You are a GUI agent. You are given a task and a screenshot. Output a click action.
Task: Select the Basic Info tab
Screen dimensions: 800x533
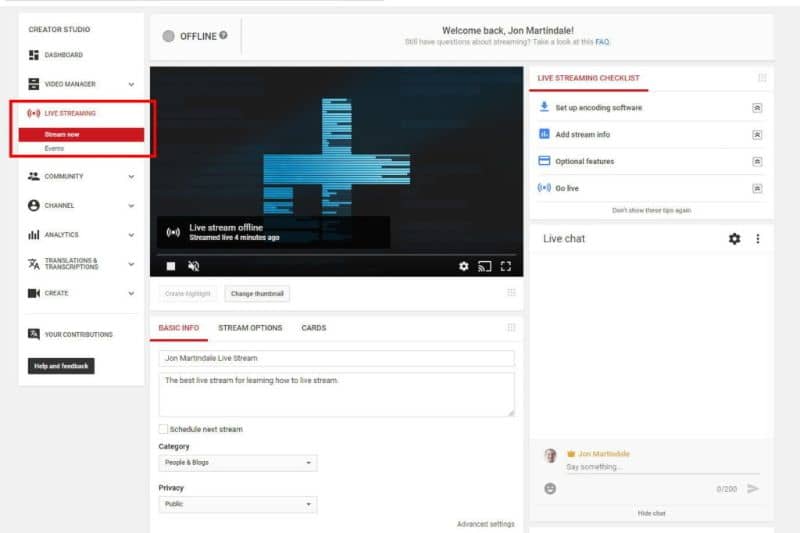(x=179, y=328)
